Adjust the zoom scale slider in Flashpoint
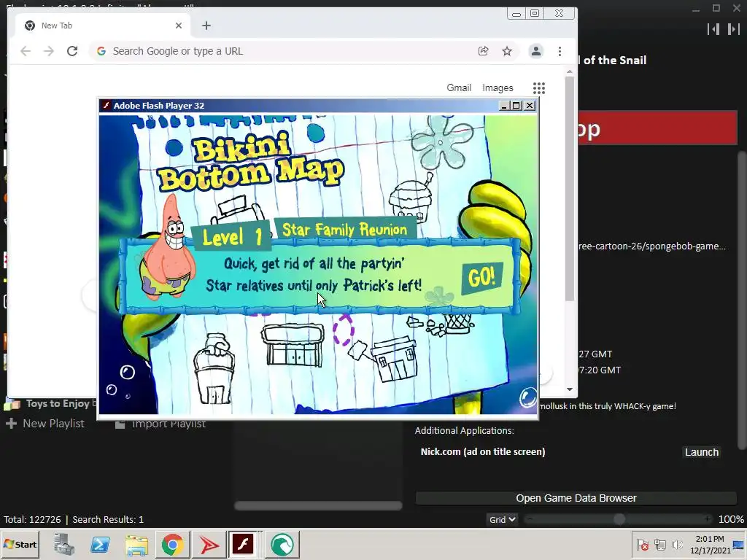This screenshot has height=560, width=747. click(619, 519)
